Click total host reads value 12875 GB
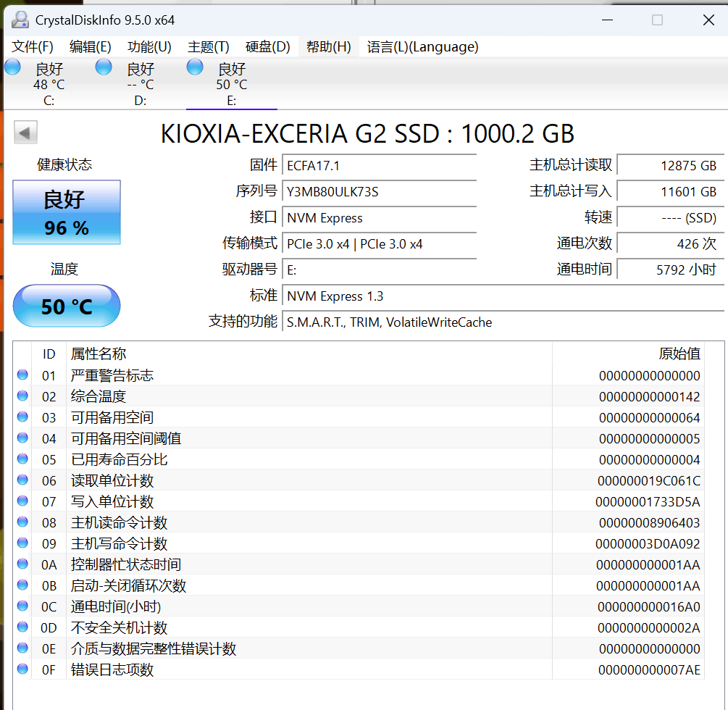 [671, 166]
